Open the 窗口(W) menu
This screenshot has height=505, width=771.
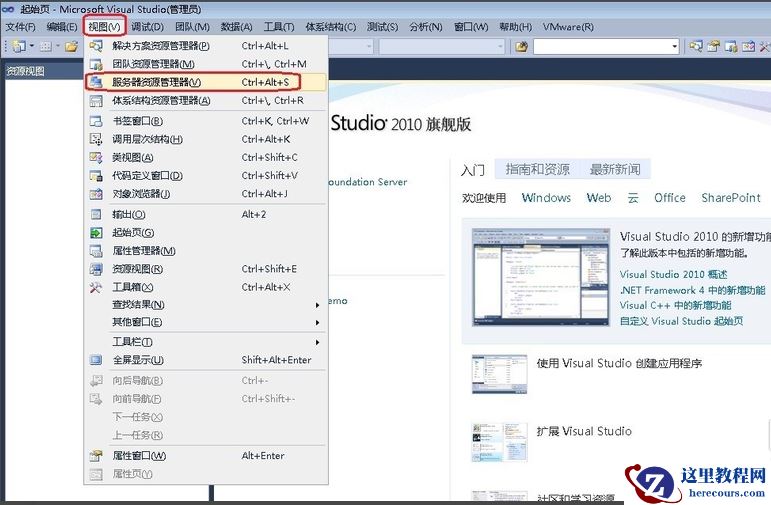(471, 27)
